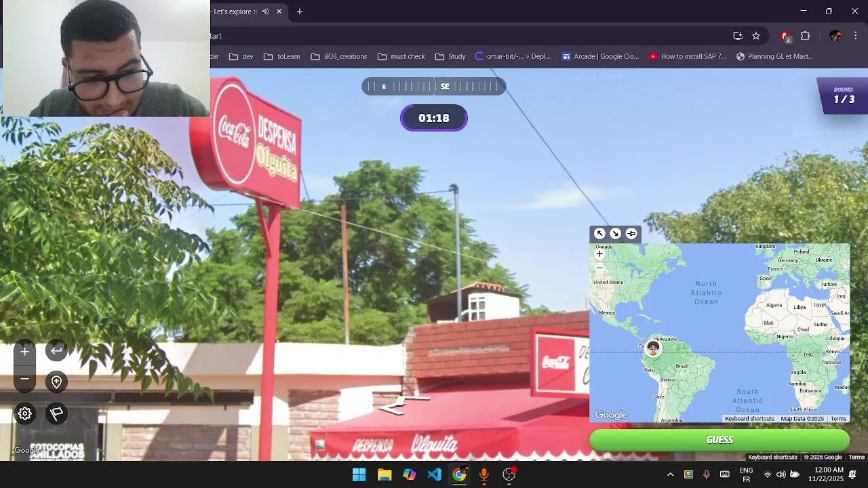Open the notification center bell
Viewport: 868px width, 488px height.
tap(853, 474)
